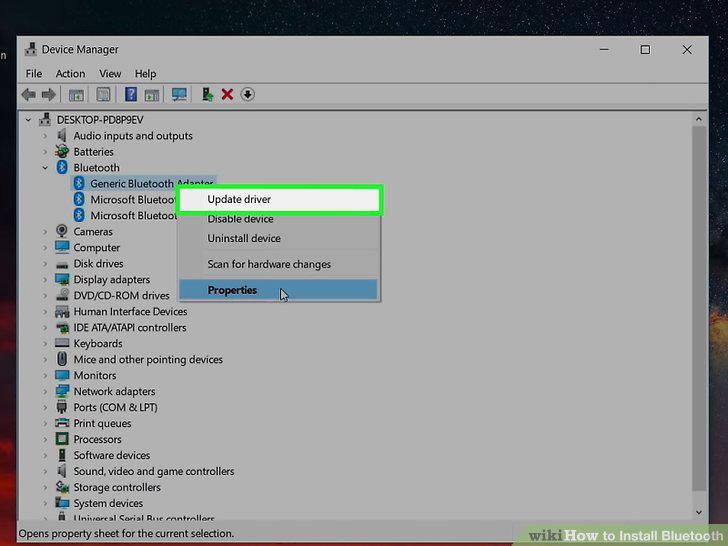
Task: Select the Monitors tree row
Action: (95, 375)
